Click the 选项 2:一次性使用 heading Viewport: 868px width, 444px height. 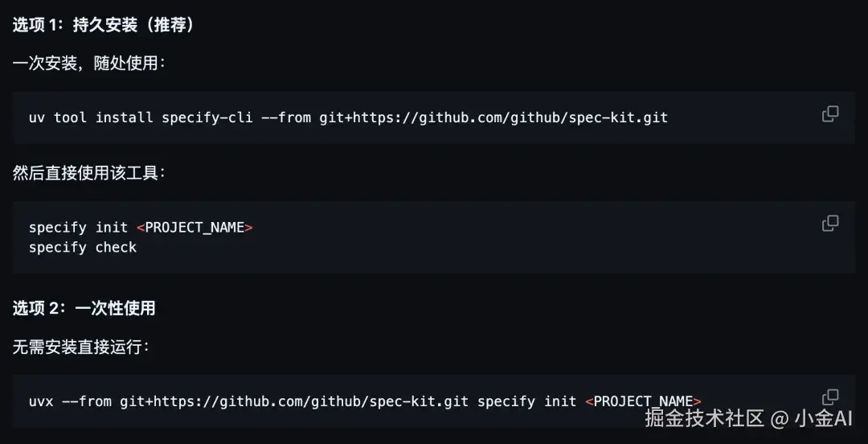pyautogui.click(x=84, y=308)
